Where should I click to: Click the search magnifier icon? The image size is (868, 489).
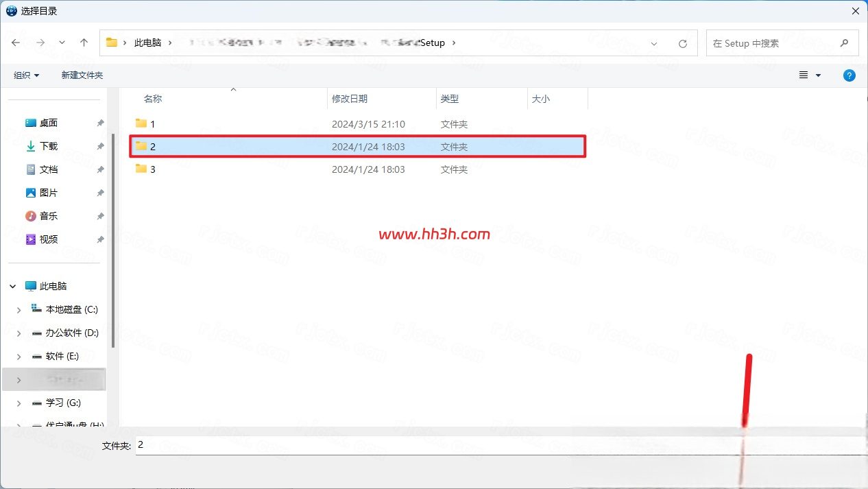pyautogui.click(x=844, y=43)
